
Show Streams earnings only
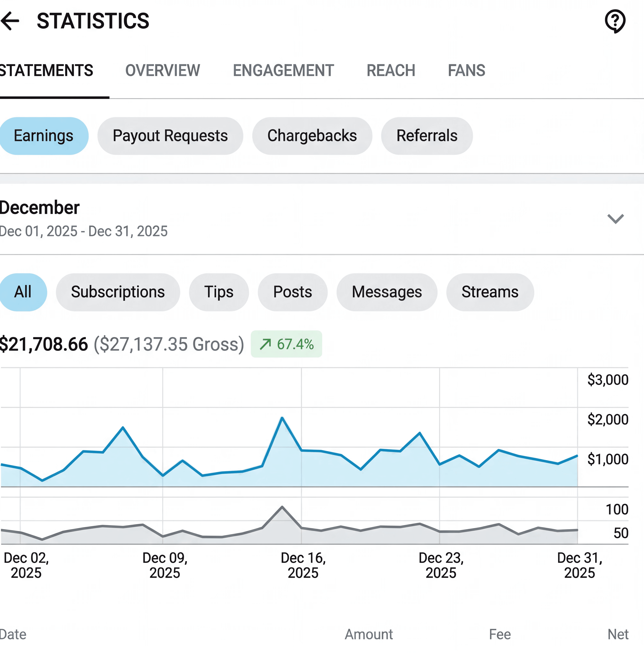[x=490, y=292]
